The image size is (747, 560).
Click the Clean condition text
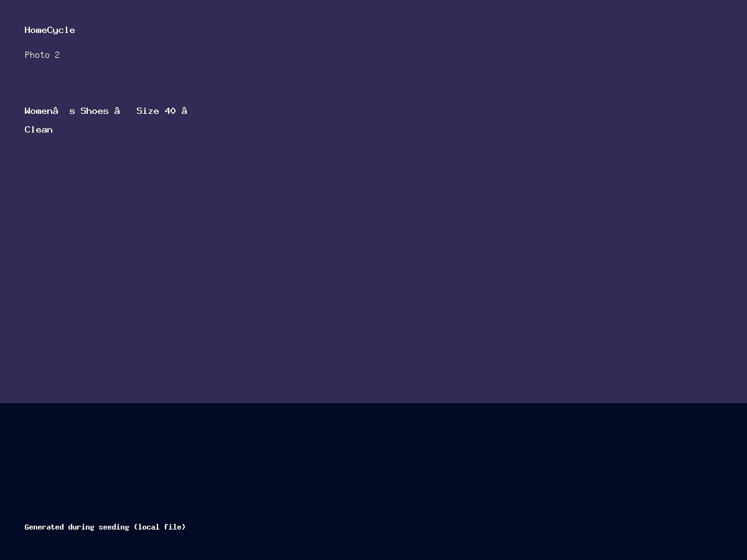pos(39,129)
